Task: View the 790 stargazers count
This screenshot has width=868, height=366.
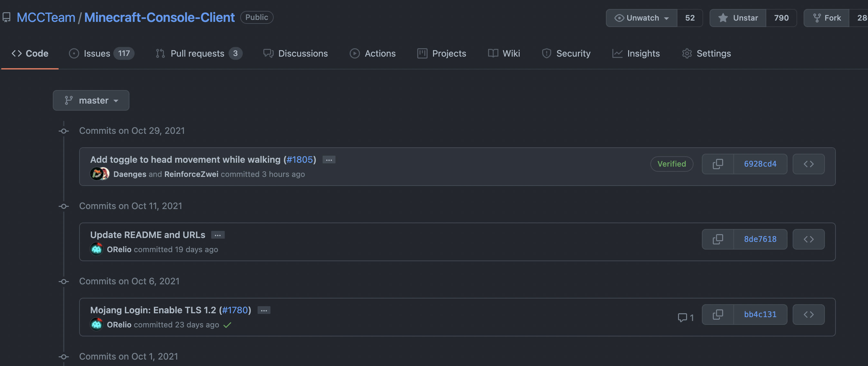Action: tap(781, 18)
